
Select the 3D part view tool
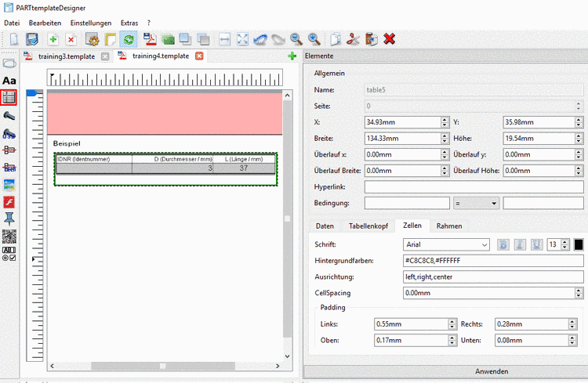coord(9,133)
